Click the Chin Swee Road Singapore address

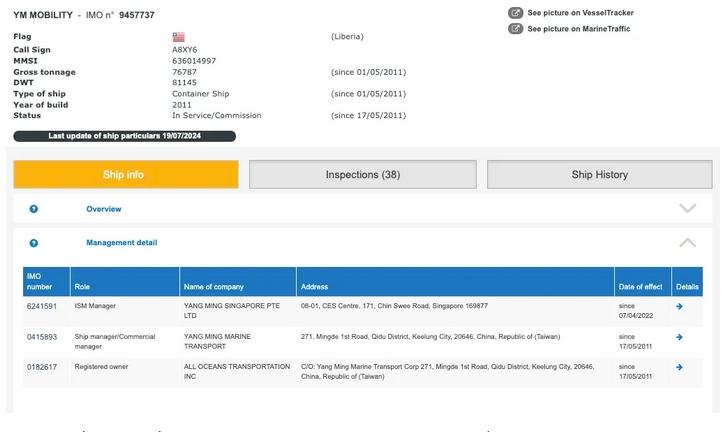[x=394, y=306]
